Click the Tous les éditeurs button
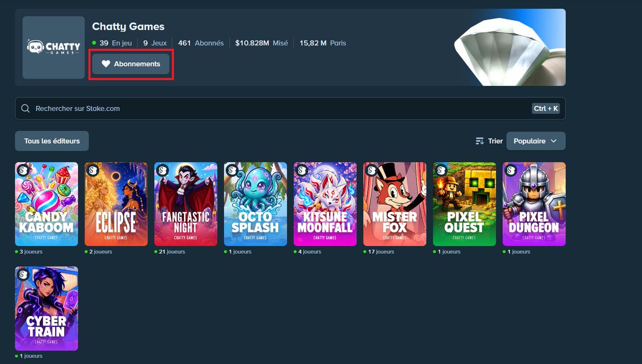The height and width of the screenshot is (364, 642). click(52, 141)
